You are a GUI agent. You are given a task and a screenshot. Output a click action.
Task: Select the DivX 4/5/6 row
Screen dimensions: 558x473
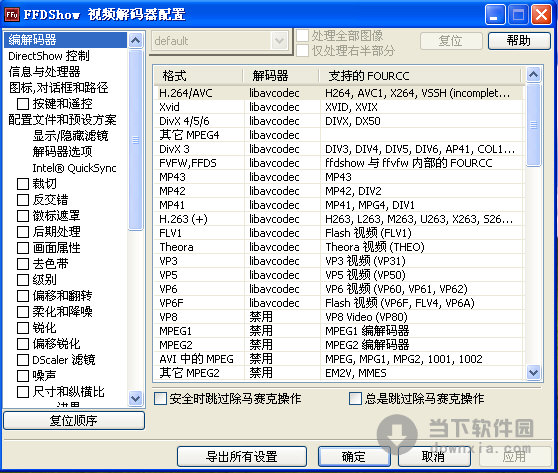[339, 121]
